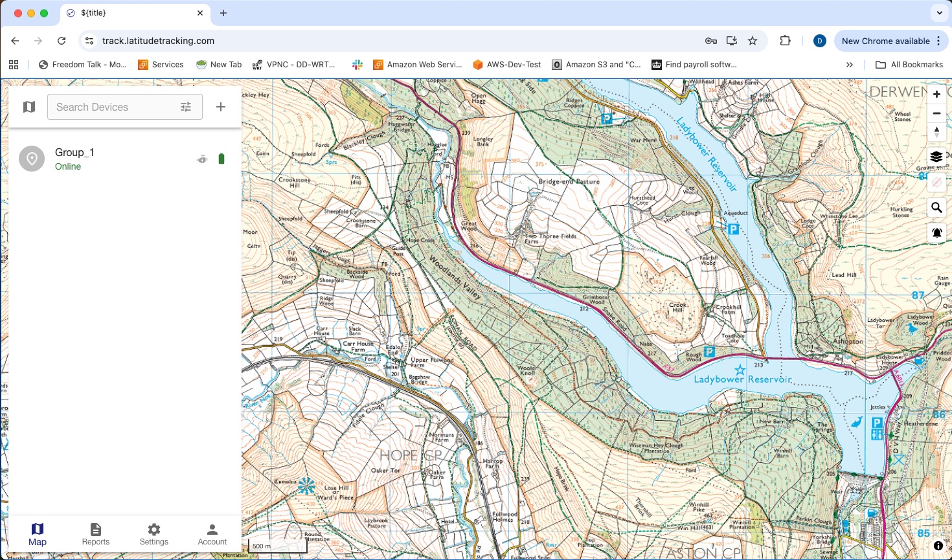Toggle the follow-device compass button

936,183
